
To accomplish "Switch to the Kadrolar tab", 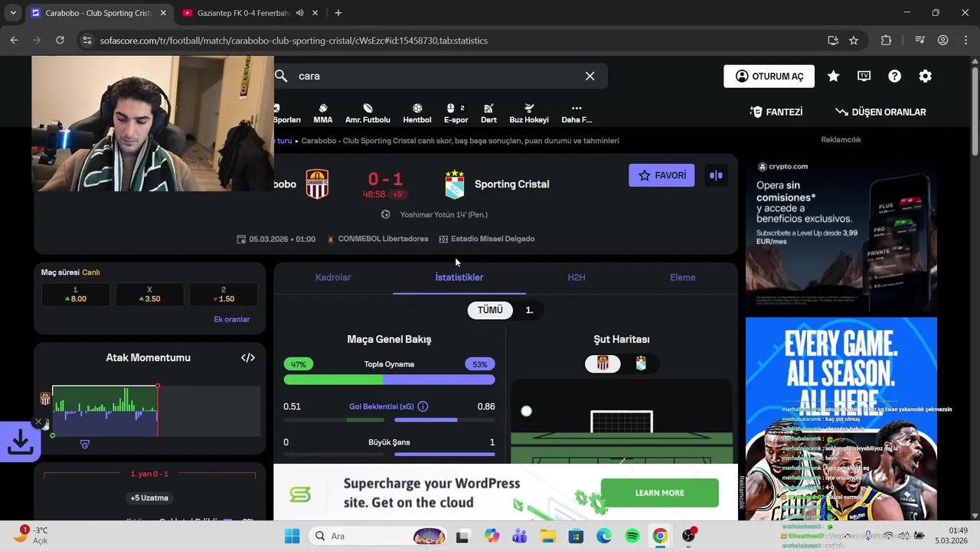I will [333, 277].
